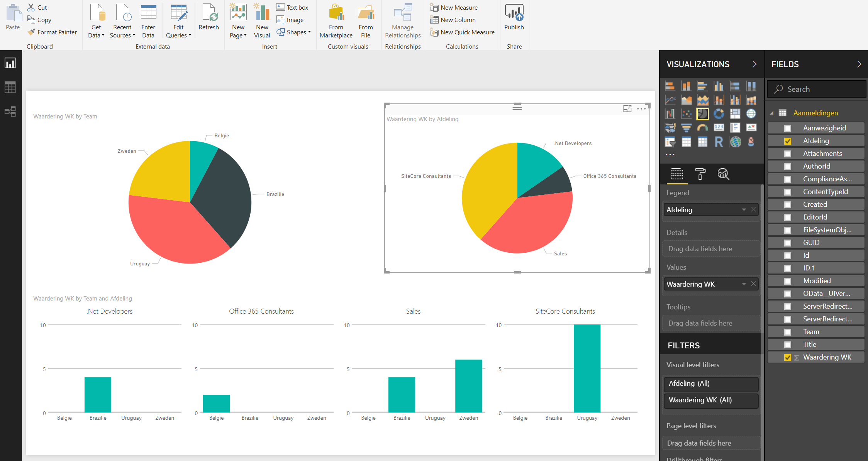
Task: Collapse the Fields pane
Action: [859, 64]
